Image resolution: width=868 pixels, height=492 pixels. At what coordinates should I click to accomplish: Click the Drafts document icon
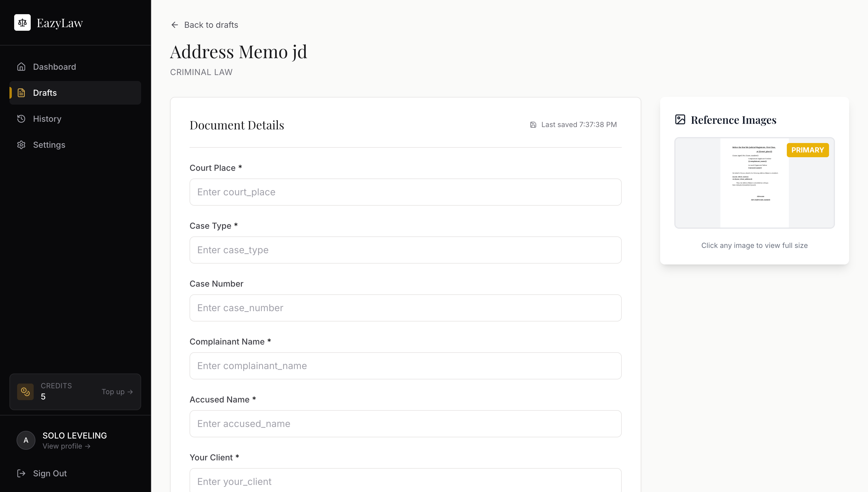(x=21, y=93)
